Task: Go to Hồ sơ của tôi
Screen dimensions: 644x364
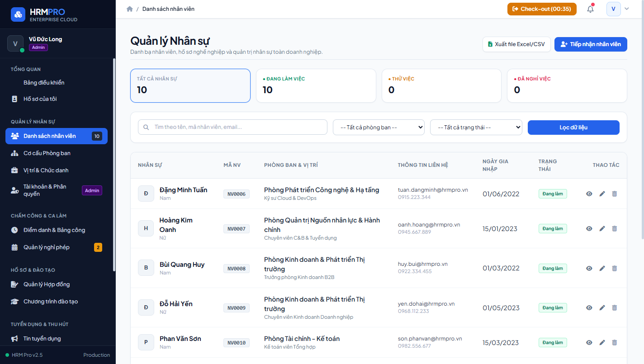Action: (57, 99)
